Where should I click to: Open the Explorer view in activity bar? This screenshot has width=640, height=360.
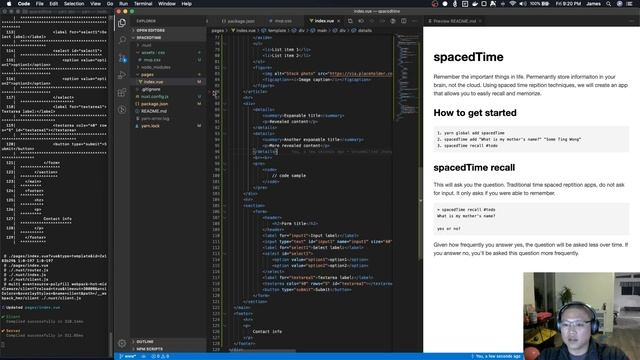point(122,23)
